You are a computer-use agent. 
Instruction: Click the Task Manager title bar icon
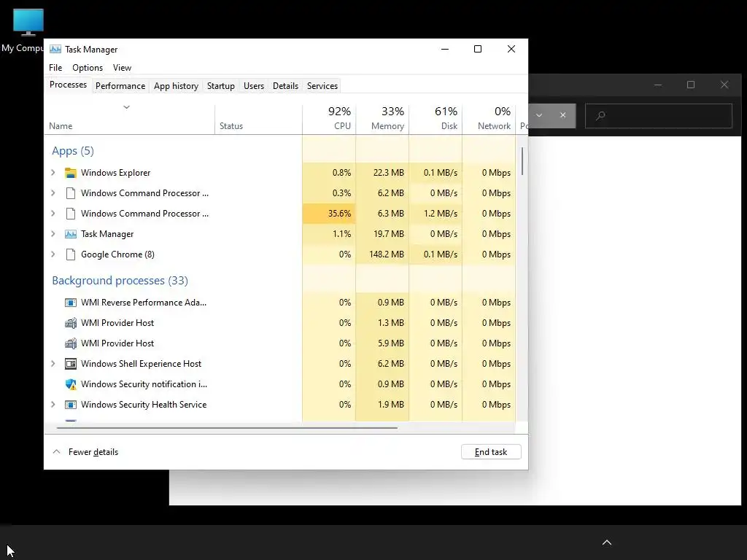point(55,50)
